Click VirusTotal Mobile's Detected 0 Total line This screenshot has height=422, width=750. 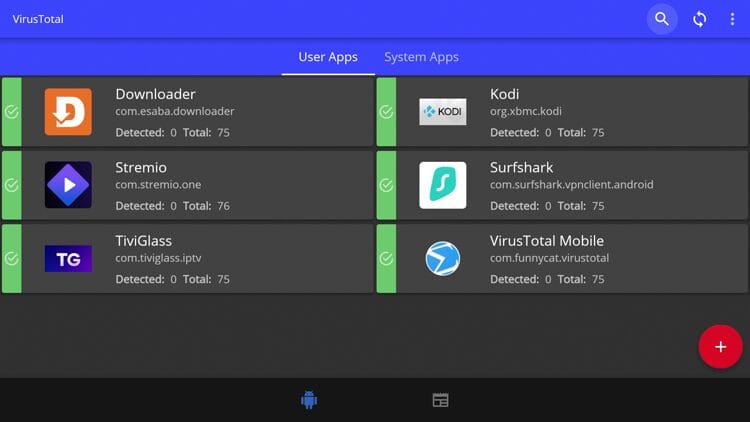tap(547, 279)
